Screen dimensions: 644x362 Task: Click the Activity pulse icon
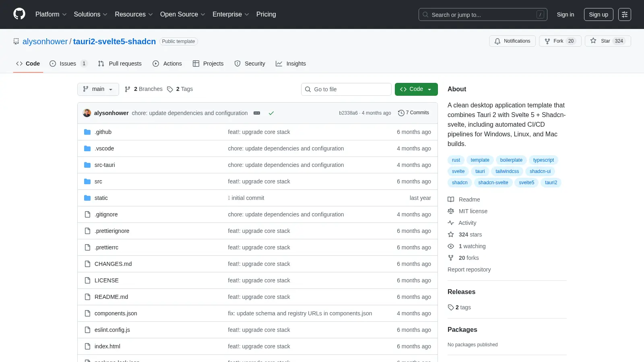[x=451, y=223]
